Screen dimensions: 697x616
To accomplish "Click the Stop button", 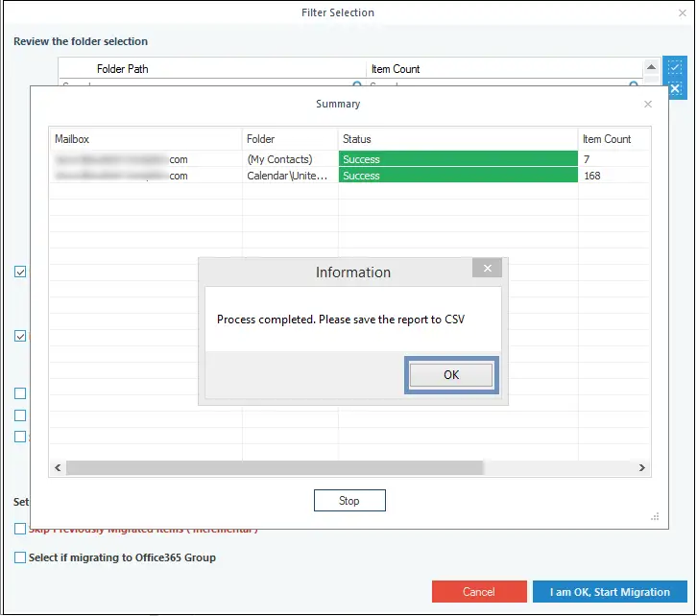I will 349,501.
